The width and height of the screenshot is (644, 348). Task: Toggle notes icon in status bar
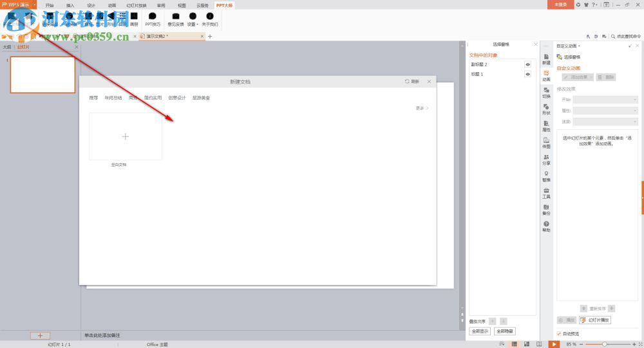pyautogui.click(x=502, y=344)
